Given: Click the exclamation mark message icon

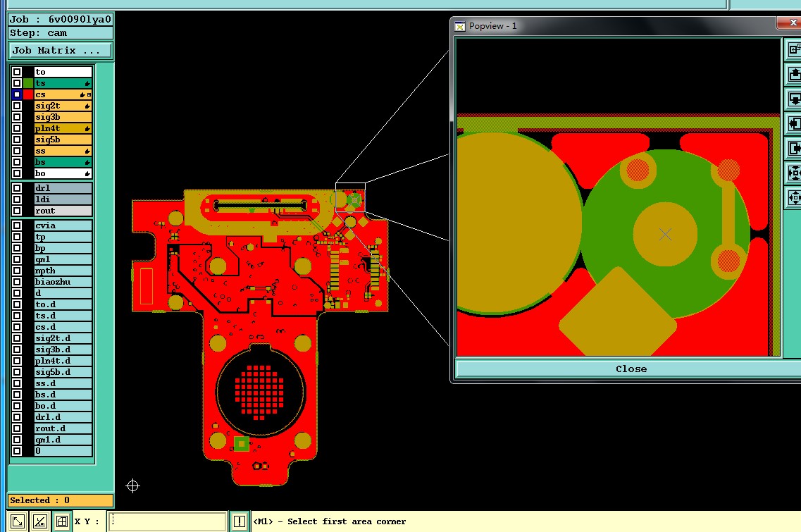Looking at the screenshot, I should point(239,521).
